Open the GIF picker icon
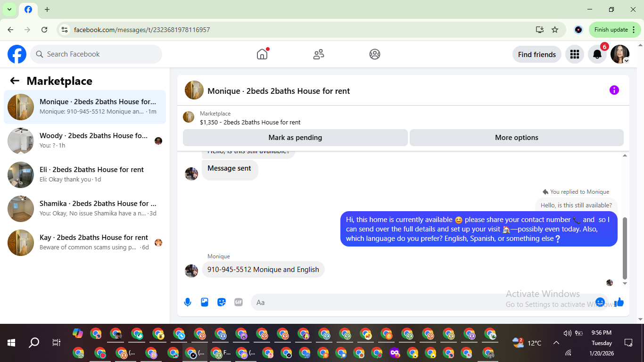The height and width of the screenshot is (362, 644). coord(239,302)
